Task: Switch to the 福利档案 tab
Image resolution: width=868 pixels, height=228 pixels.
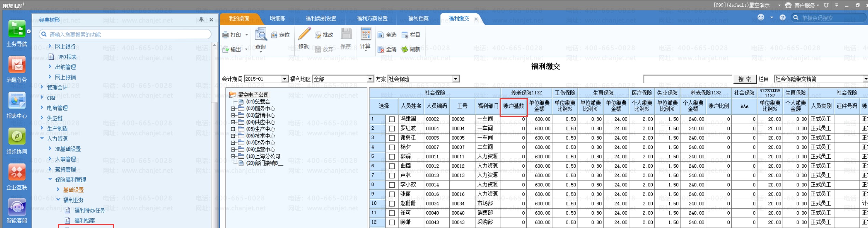Action: pos(418,18)
